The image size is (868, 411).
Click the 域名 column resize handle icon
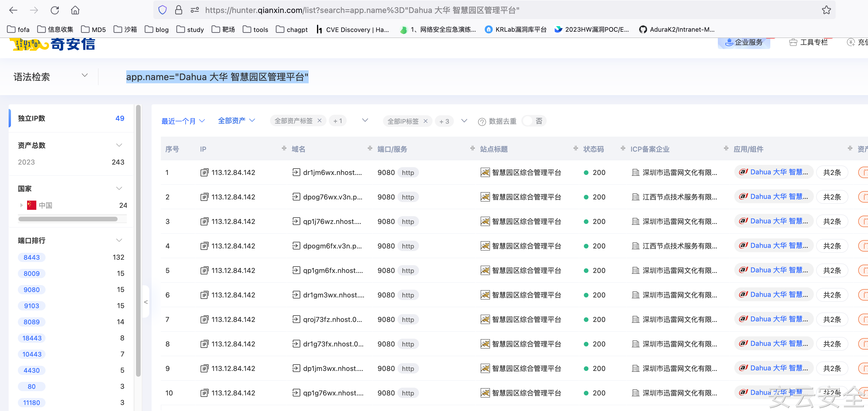point(370,148)
